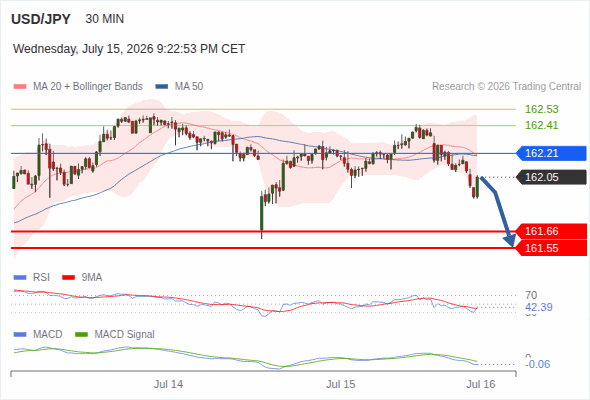This screenshot has height=400, width=590.
Task: Click the Jul 16 date axis label
Action: point(481,385)
